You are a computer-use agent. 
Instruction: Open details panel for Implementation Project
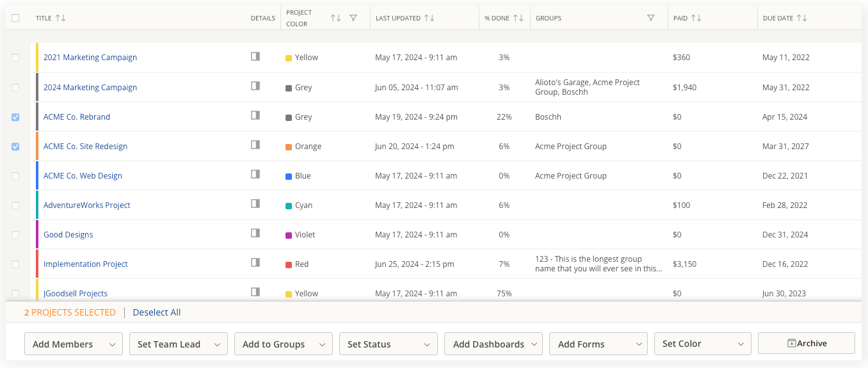tap(255, 262)
